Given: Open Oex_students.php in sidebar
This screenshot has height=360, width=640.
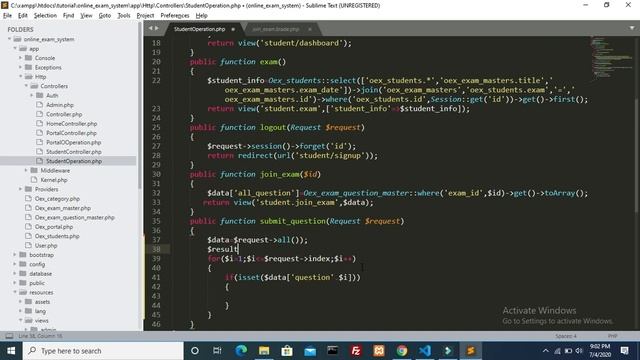Looking at the screenshot, I should click(57, 236).
